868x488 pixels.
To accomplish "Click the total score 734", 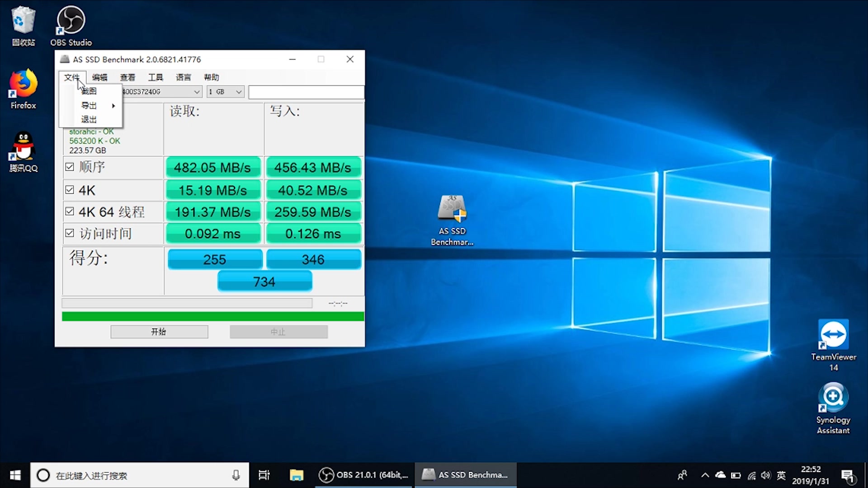I will (264, 282).
